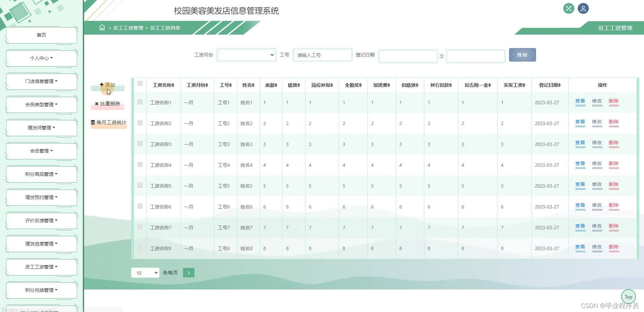View details of 工资名称8 row

coord(580,247)
